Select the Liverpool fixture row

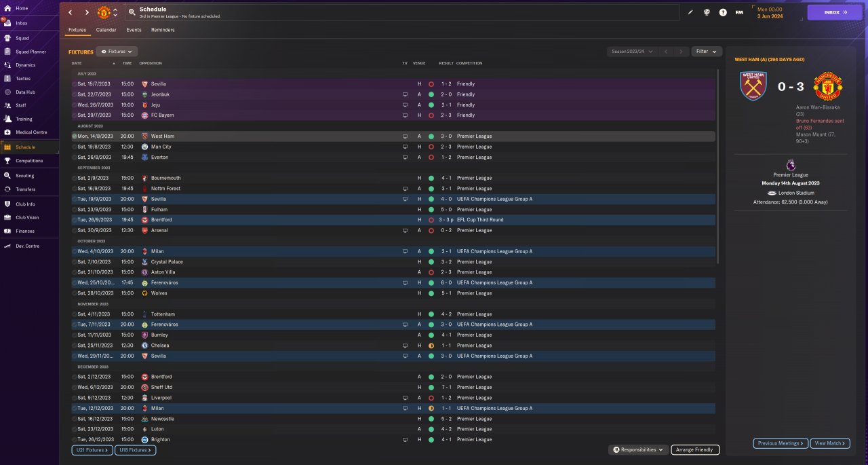point(393,398)
